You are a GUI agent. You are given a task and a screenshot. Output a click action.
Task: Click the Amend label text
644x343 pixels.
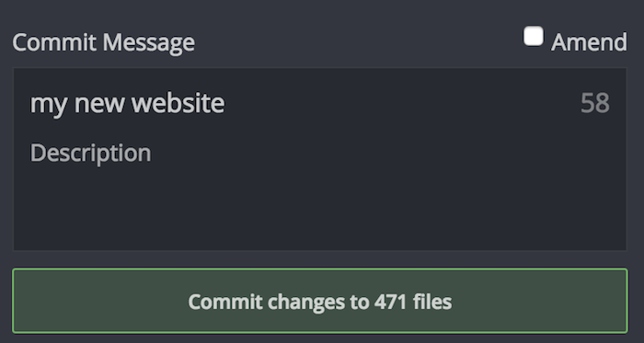(589, 42)
